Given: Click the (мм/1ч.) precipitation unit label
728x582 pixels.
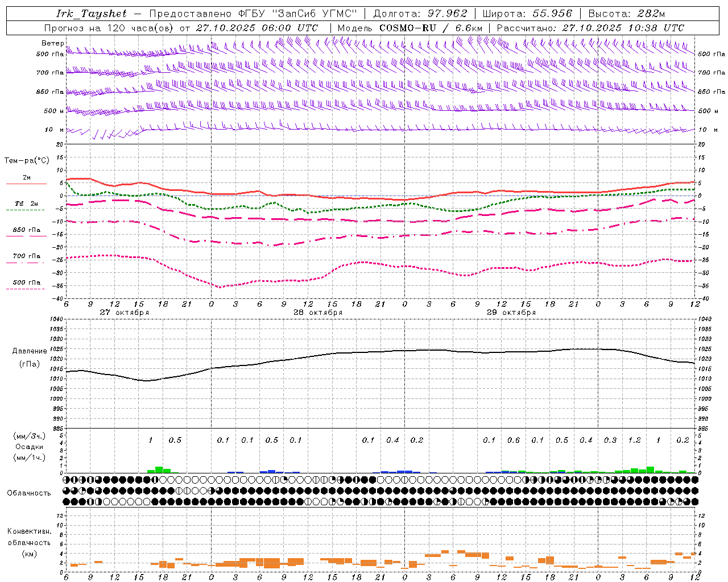Looking at the screenshot, I should tap(30, 458).
